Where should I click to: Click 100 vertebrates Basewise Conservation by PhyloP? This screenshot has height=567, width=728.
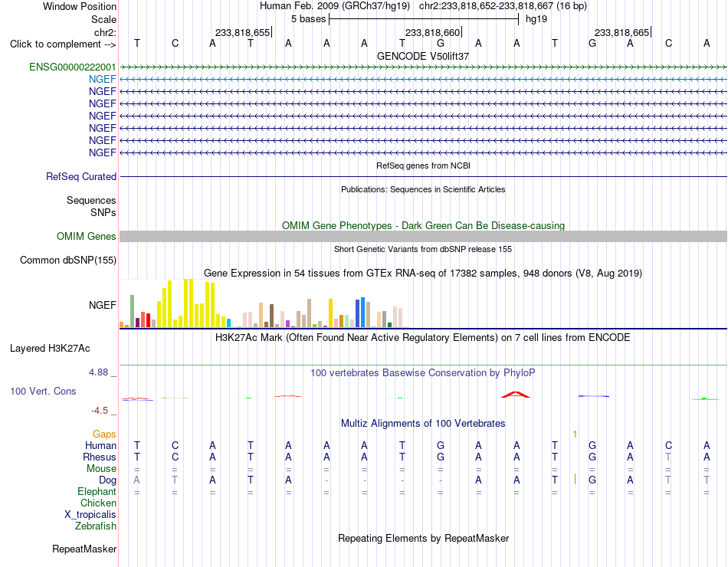(423, 373)
